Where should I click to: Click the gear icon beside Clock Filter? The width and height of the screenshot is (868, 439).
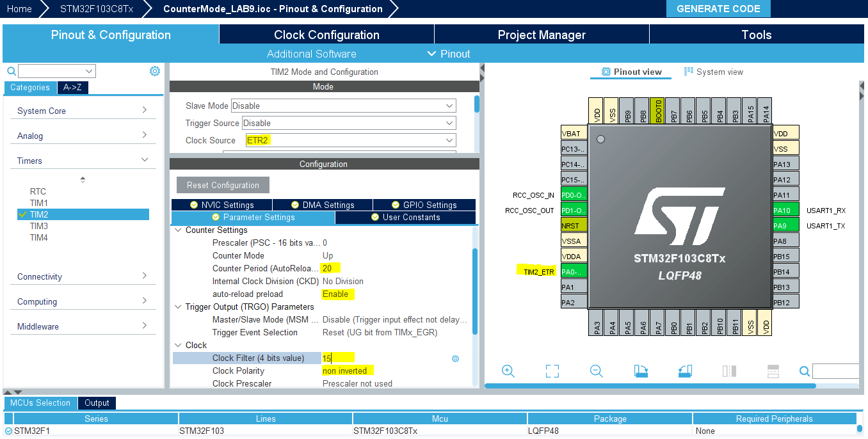455,358
